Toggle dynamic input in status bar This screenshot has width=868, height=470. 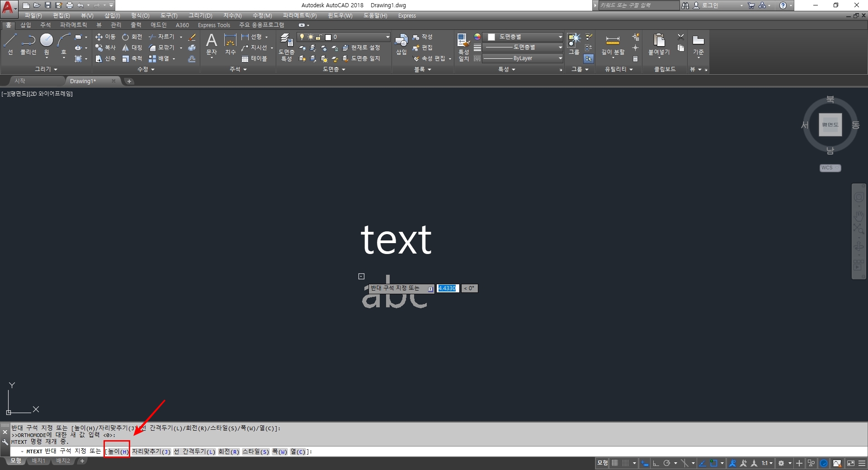[x=645, y=463]
